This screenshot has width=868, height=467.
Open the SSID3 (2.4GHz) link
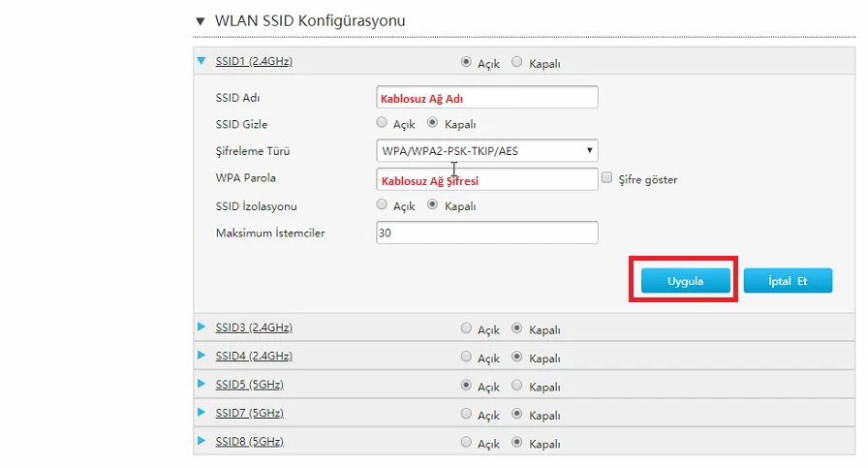coord(254,327)
